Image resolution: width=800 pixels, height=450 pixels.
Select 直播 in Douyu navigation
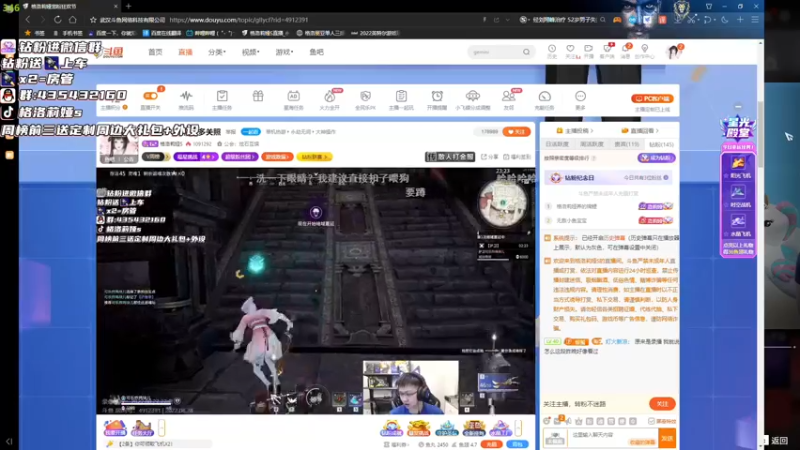click(x=185, y=52)
